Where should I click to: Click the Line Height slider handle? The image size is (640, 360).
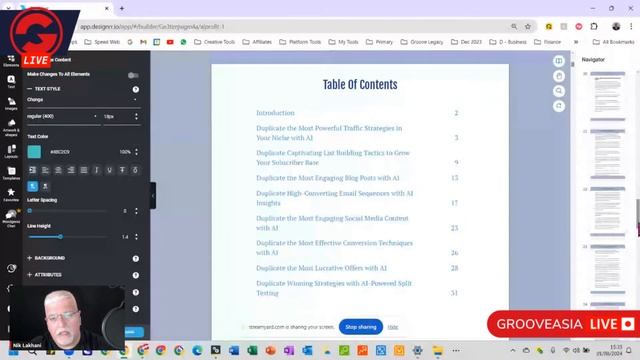coord(60,237)
